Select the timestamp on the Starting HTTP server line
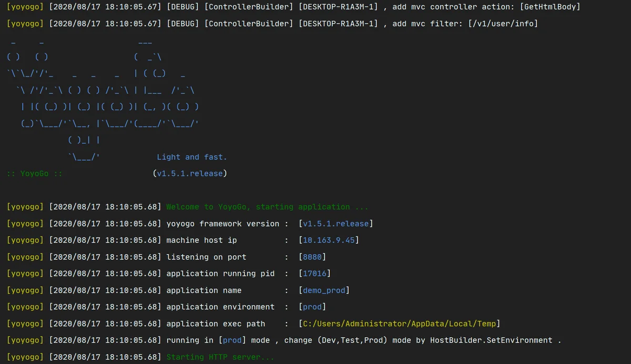 point(105,357)
